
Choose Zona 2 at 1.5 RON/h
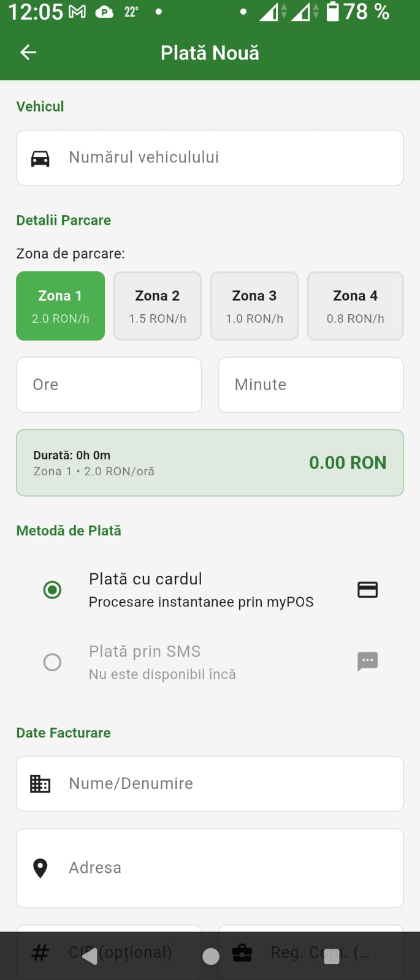pyautogui.click(x=158, y=306)
